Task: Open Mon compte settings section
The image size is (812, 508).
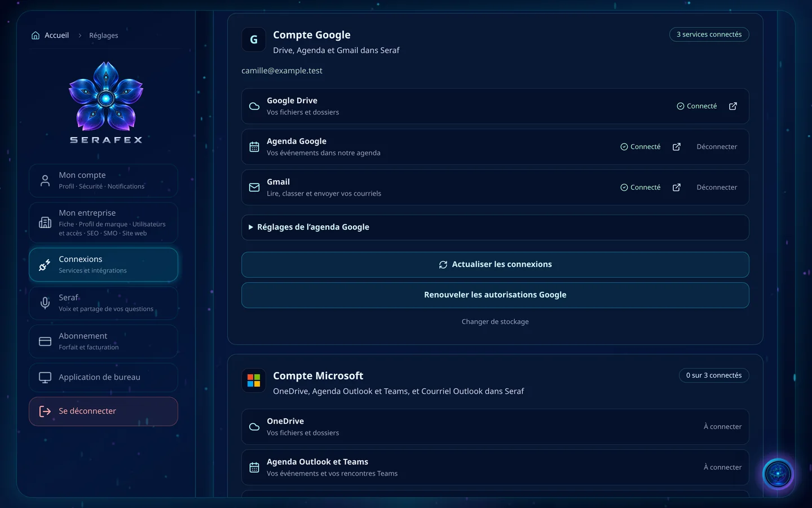Action: click(x=103, y=181)
